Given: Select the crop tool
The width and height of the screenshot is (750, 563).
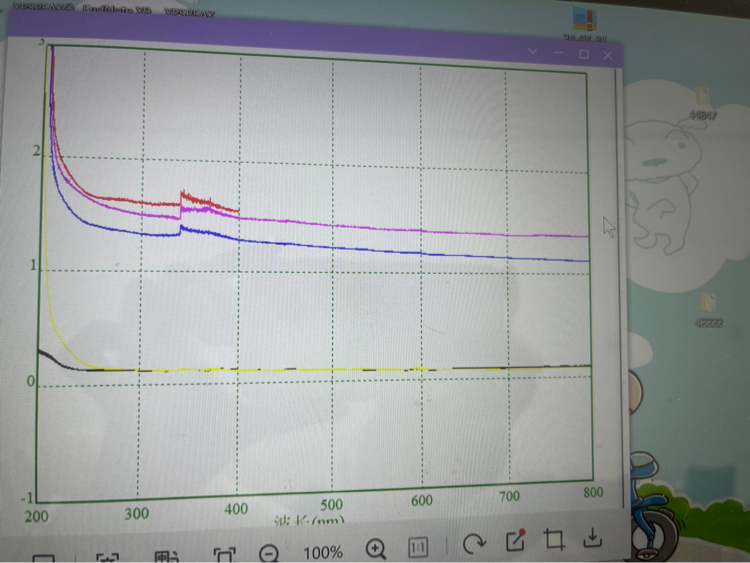Looking at the screenshot, I should click(554, 540).
